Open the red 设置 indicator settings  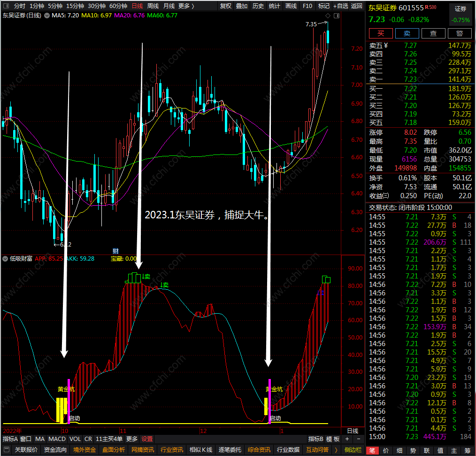(x=147, y=439)
